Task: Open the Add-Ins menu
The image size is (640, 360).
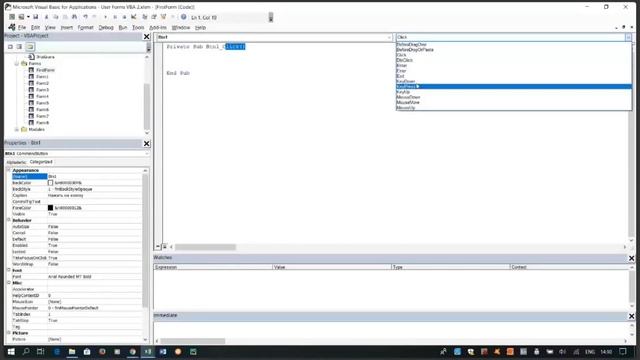Action: click(158, 27)
